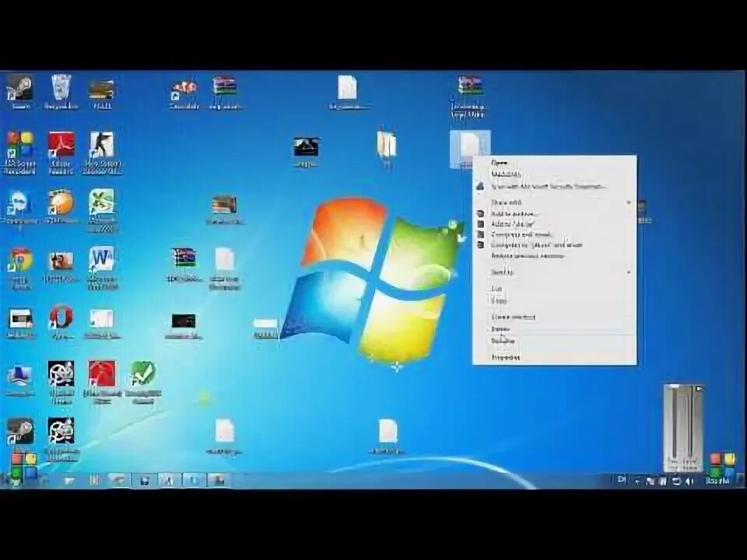Open the green checkmark desktop shortcut

143,381
